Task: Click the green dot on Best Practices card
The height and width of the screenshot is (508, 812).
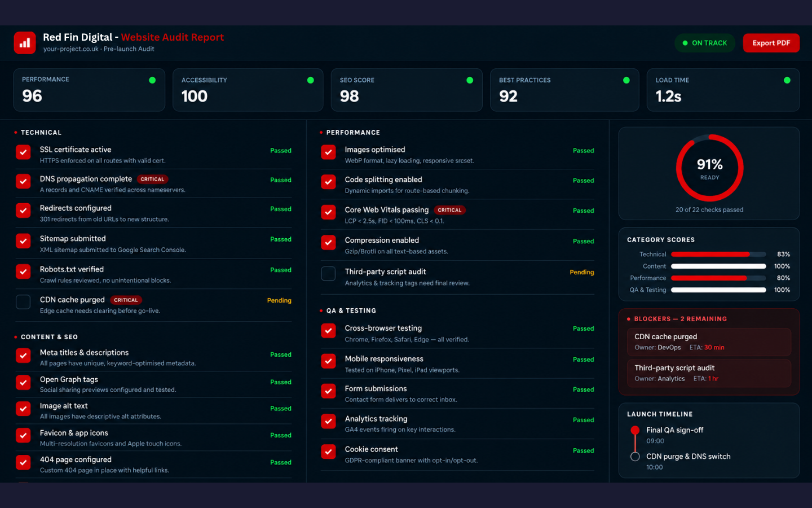Action: point(626,80)
